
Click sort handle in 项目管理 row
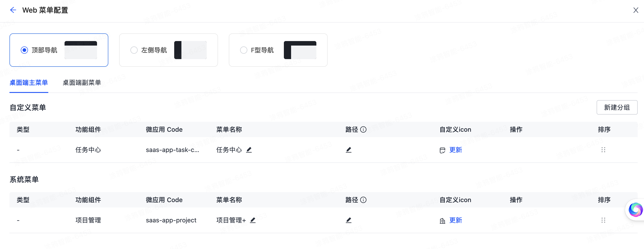[x=603, y=220]
